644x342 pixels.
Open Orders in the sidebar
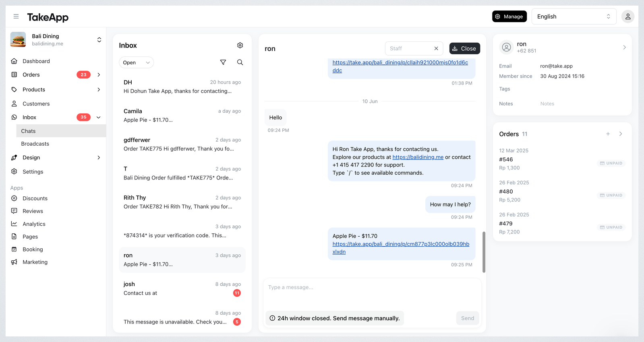point(31,75)
